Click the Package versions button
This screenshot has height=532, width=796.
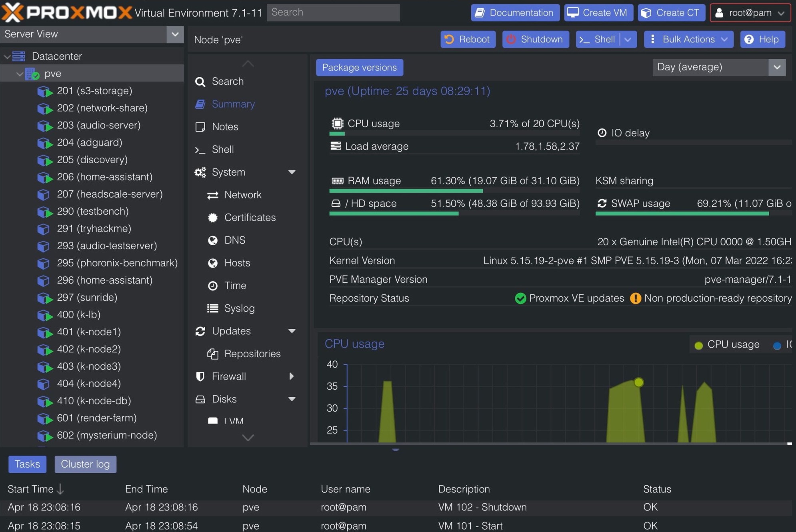359,67
